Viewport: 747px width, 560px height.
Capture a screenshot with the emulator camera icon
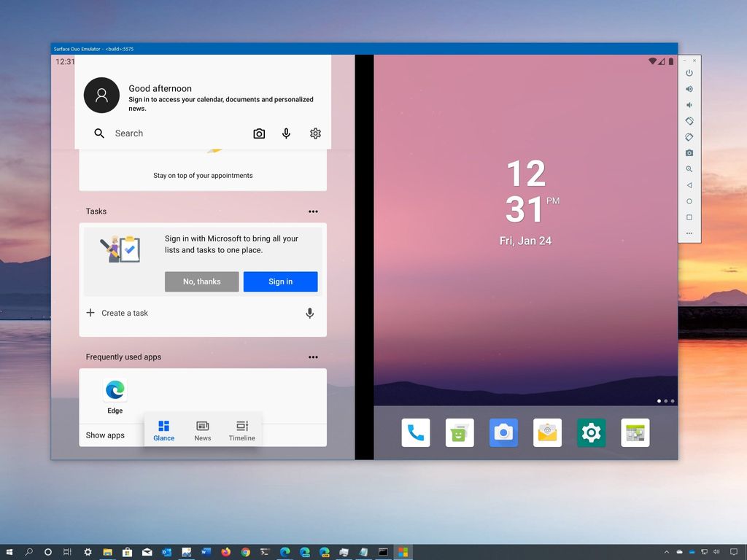coord(689,152)
